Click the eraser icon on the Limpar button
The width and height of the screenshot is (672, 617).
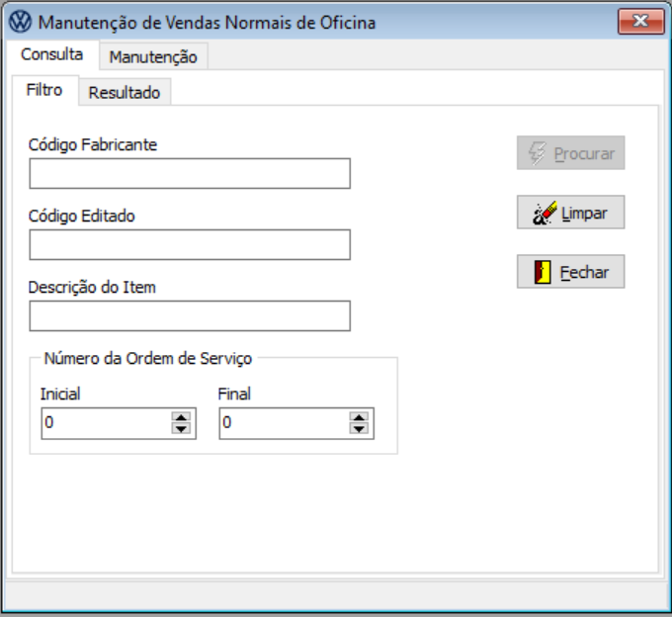pos(545,213)
